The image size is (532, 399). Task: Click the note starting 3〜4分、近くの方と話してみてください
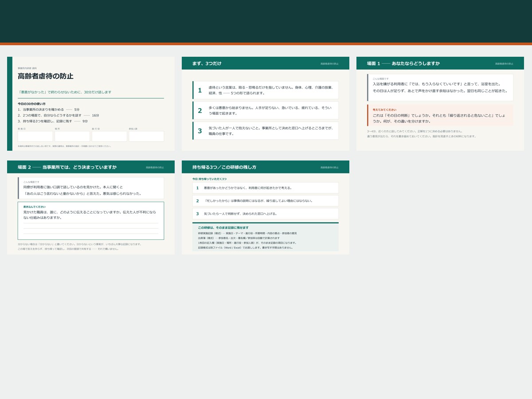click(x=415, y=131)
